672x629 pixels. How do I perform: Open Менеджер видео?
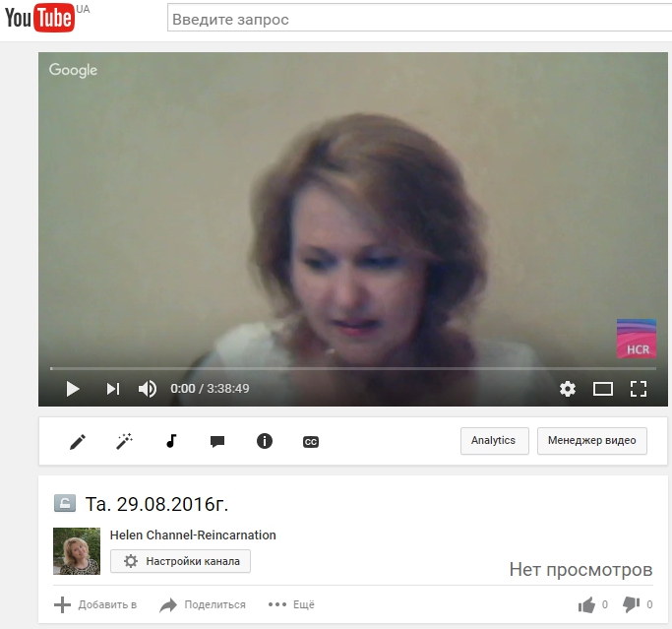(x=591, y=441)
